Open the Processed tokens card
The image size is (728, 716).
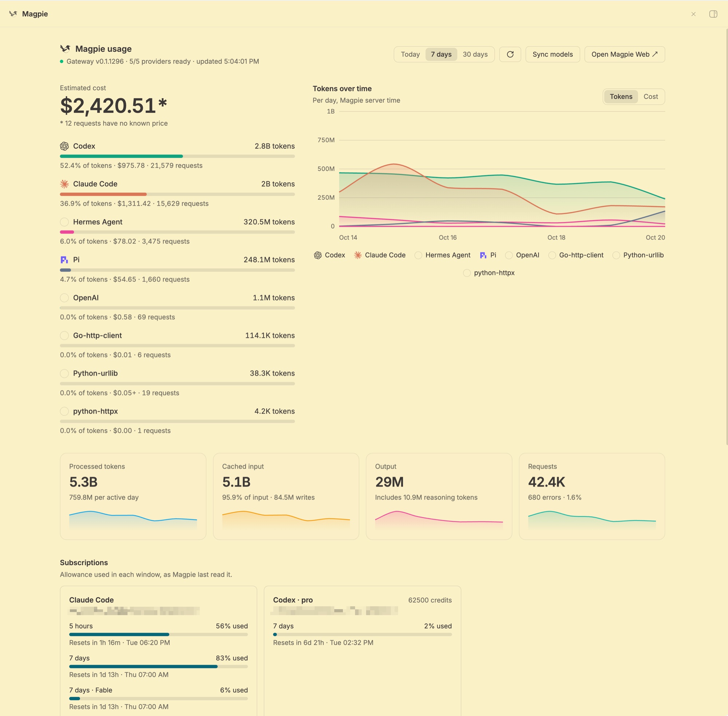pyautogui.click(x=133, y=496)
